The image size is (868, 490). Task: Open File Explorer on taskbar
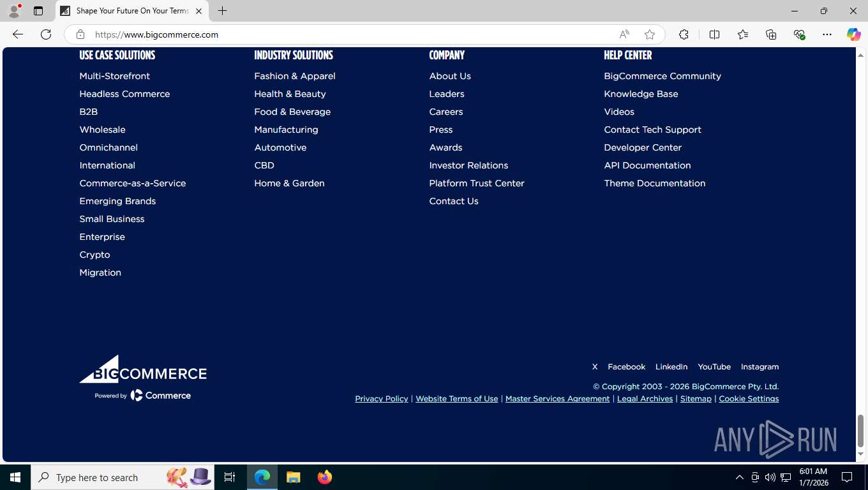(294, 477)
